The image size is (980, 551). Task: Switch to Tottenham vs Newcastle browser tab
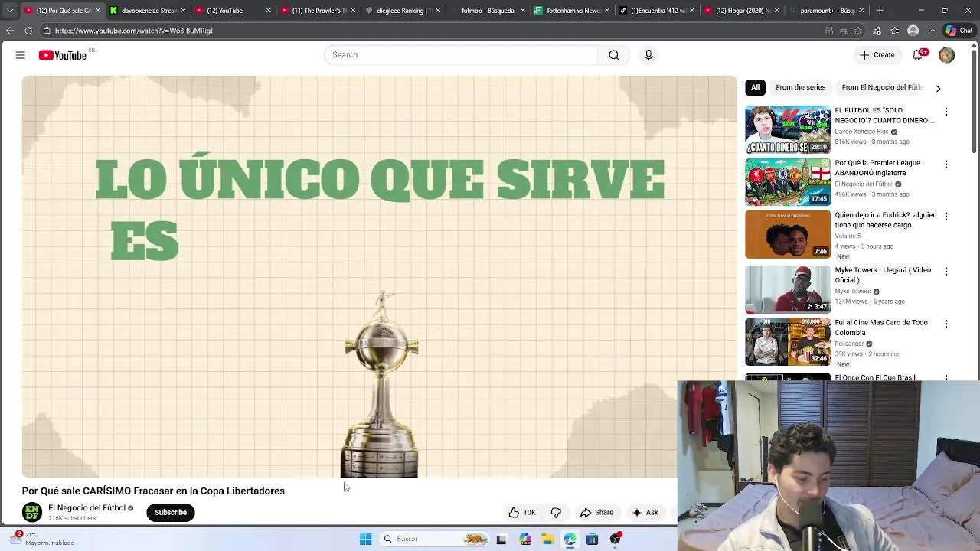573,11
